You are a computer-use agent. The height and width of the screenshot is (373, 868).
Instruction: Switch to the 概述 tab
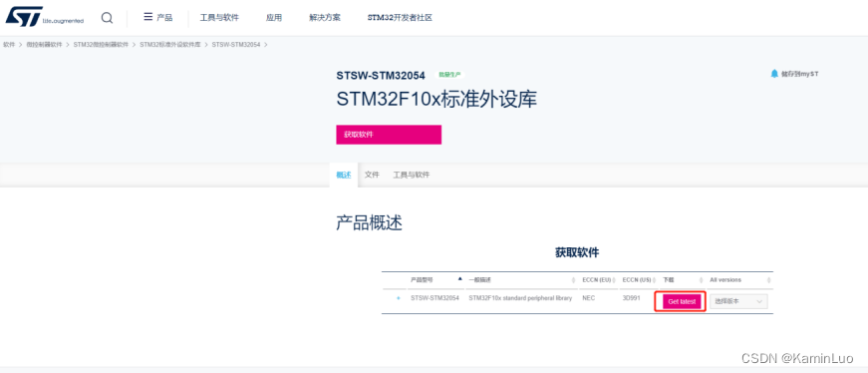(x=344, y=175)
